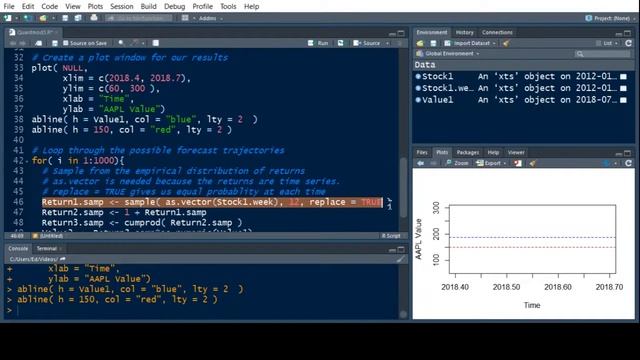Image resolution: width=640 pixels, height=360 pixels.
Task: Switch to the Packages tab
Action: pyautogui.click(x=468, y=152)
